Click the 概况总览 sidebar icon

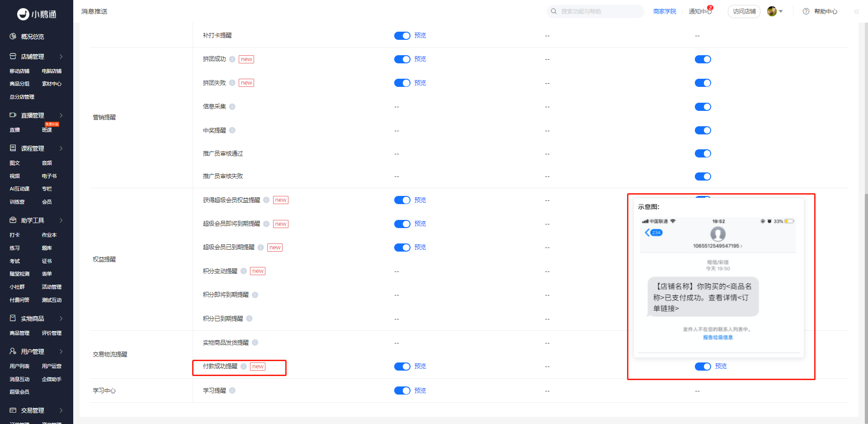(x=13, y=36)
